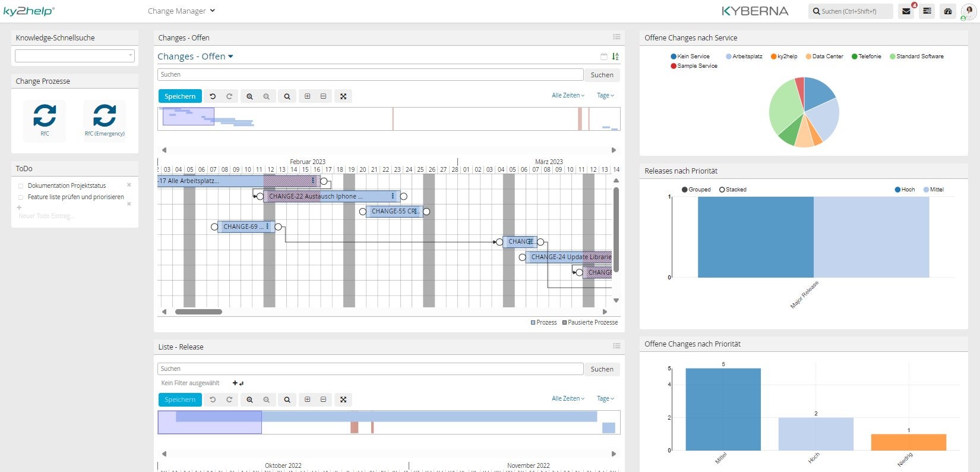Click Suchen button in Changes panel
The height and width of the screenshot is (472, 980).
[x=602, y=75]
